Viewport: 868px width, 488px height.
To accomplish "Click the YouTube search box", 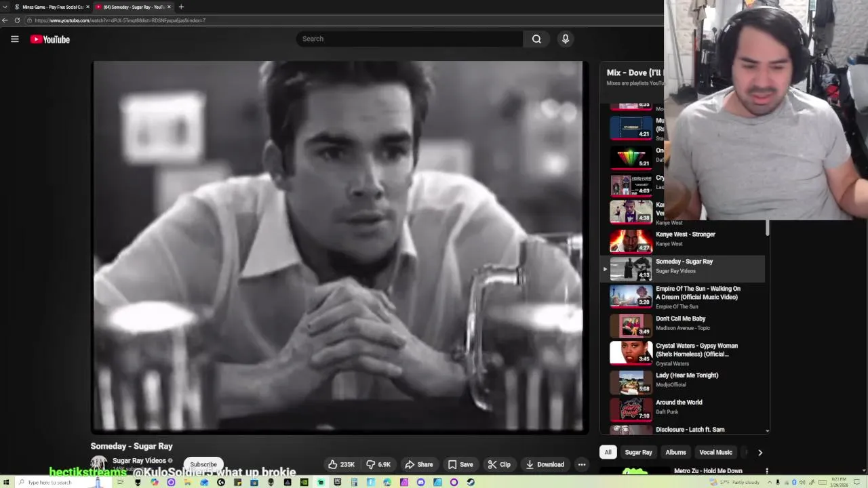I will point(410,39).
